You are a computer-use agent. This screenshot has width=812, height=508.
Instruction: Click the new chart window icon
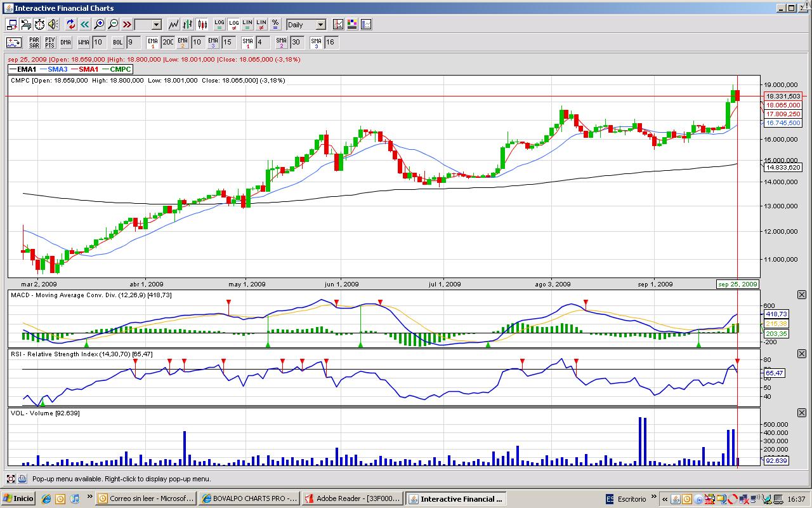[12, 25]
